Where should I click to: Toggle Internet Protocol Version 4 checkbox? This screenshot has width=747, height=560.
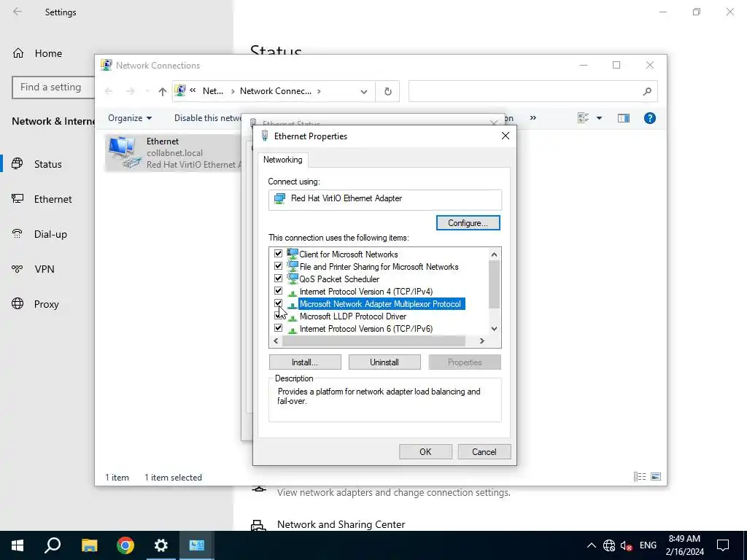(278, 291)
